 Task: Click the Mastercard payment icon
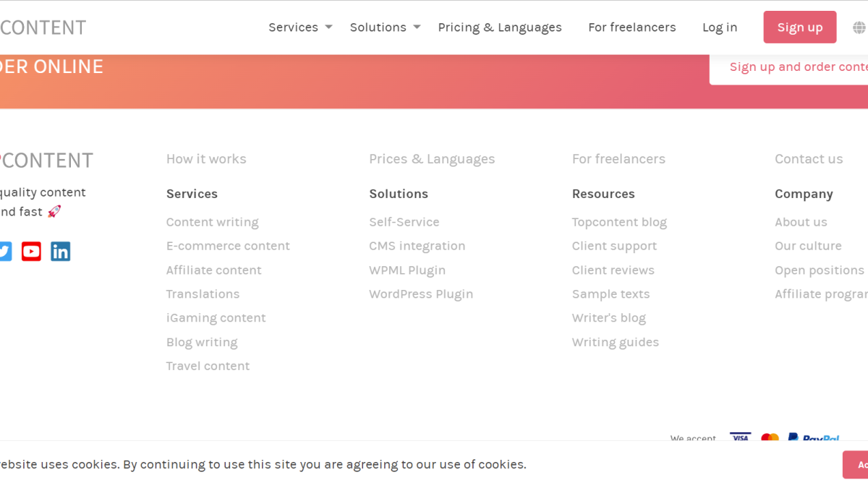coord(770,437)
